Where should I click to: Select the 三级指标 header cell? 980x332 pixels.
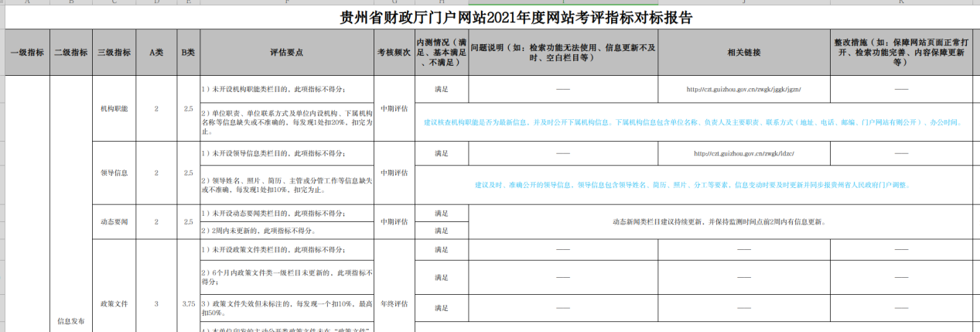coord(114,53)
